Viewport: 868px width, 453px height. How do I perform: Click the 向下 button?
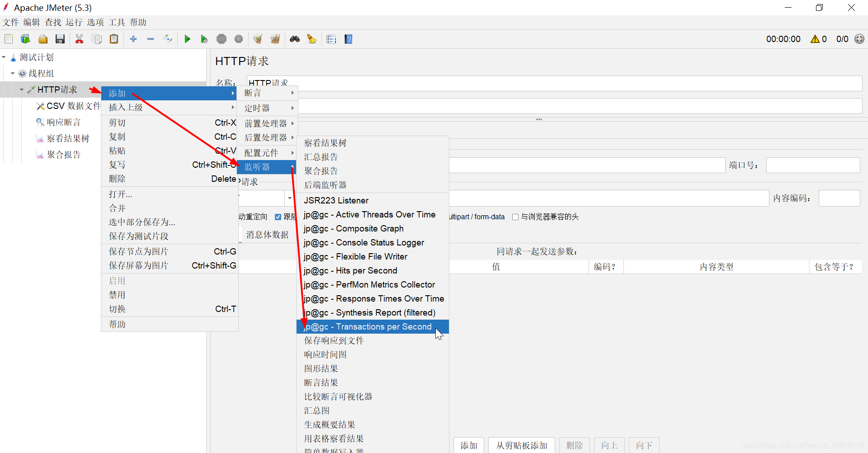click(x=644, y=445)
